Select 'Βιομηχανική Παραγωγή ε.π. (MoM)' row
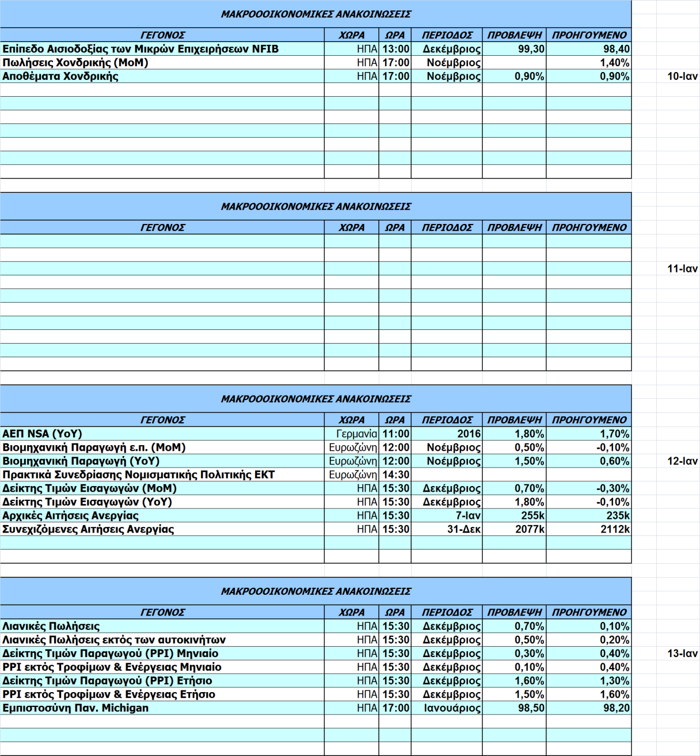The height and width of the screenshot is (756, 700). pyautogui.click(x=162, y=447)
